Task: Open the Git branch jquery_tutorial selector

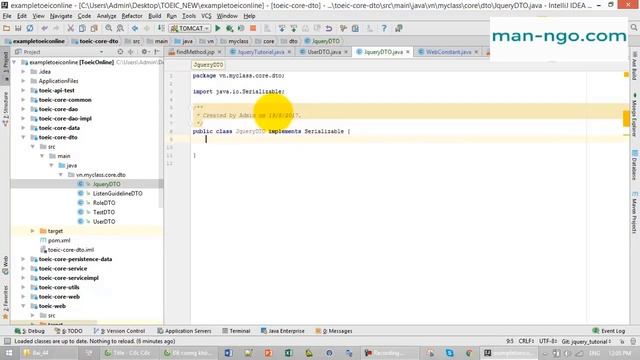Action: tap(586, 341)
